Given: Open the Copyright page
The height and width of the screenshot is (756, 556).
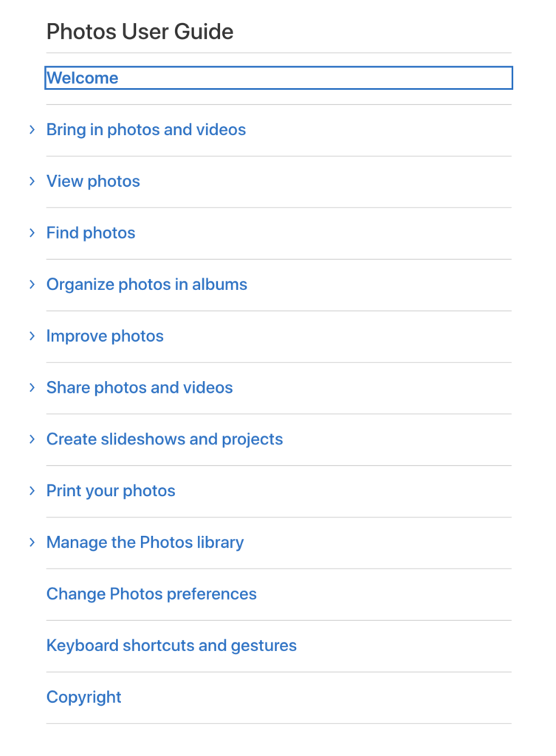Looking at the screenshot, I should 84,697.
